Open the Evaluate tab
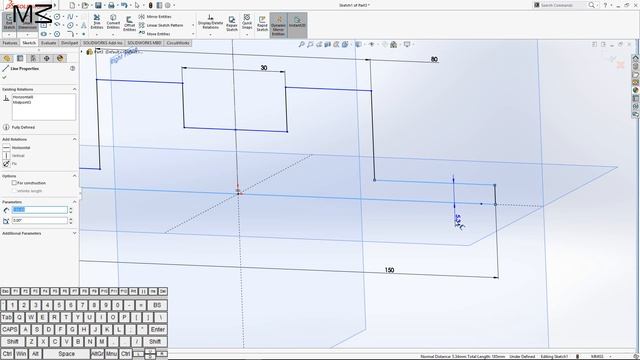Viewport: 640px width, 360px height. pyautogui.click(x=49, y=43)
